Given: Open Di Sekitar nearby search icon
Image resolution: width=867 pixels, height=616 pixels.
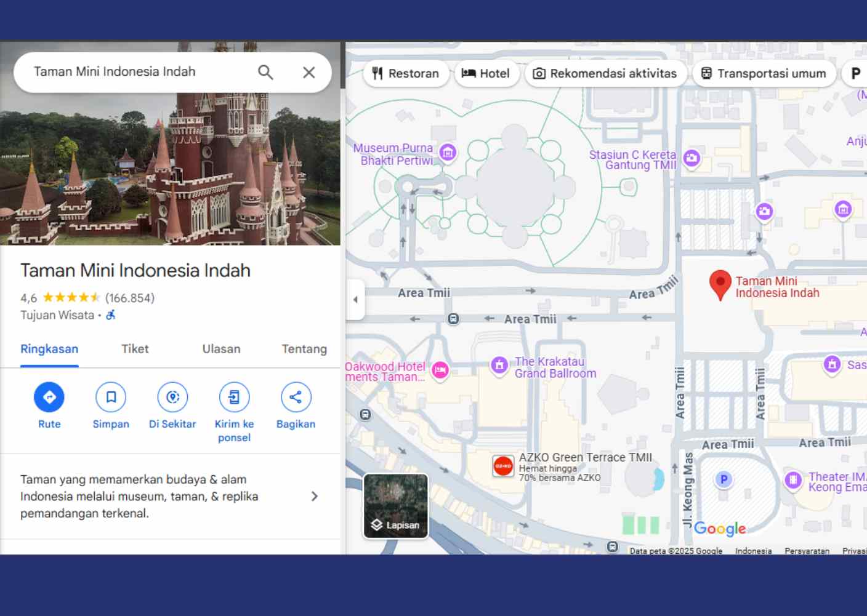Looking at the screenshot, I should click(172, 397).
